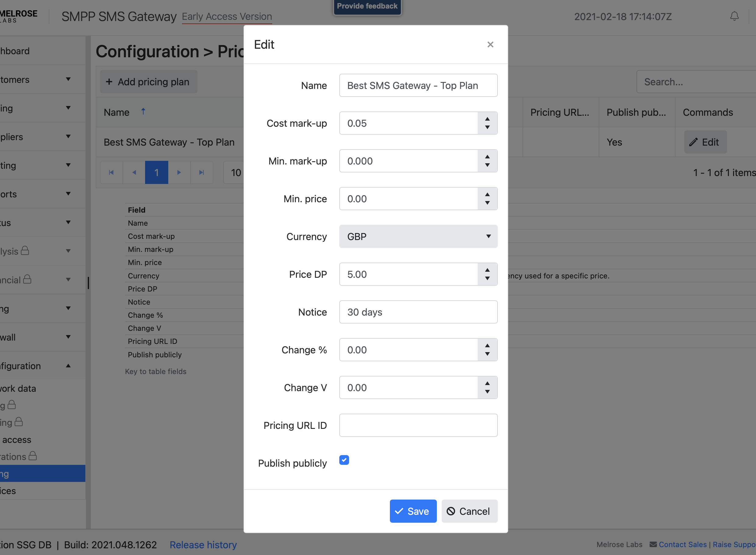
Task: Decrease Min. mark-up with down arrow
Action: tap(487, 165)
